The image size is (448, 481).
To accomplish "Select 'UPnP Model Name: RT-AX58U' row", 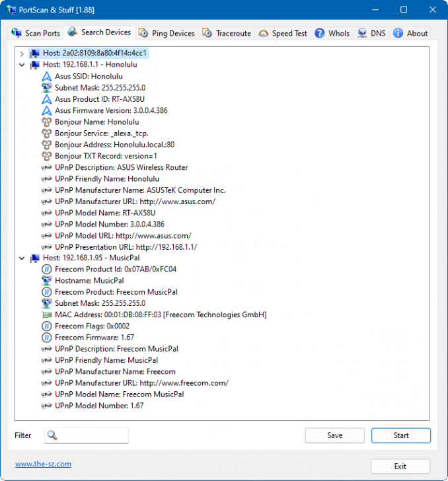I will click(105, 213).
